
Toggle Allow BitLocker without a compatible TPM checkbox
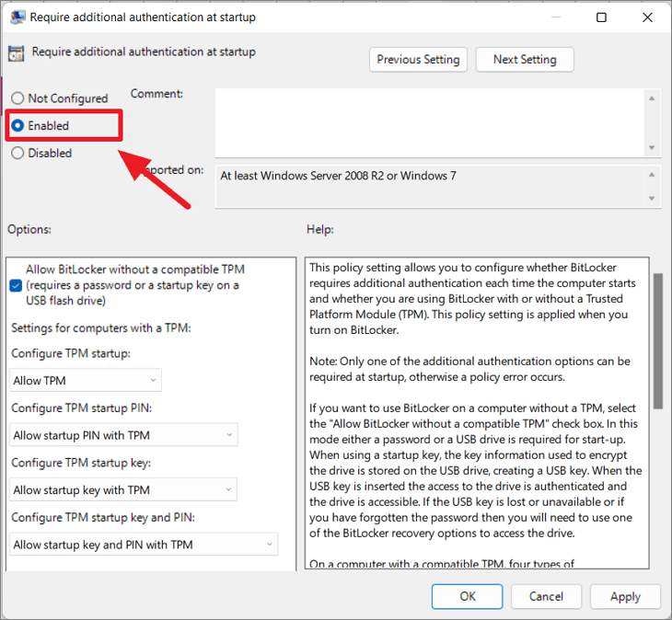click(16, 285)
